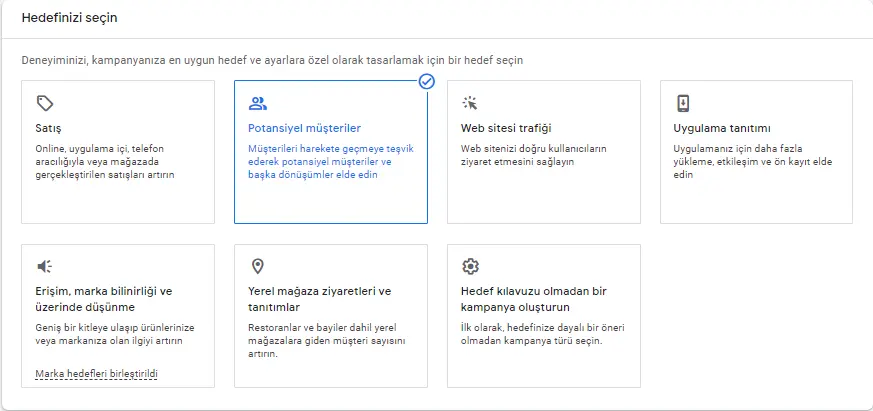873x411 pixels.
Task: Click the cursor click icon for Web sitesi trafiği
Action: coord(470,103)
